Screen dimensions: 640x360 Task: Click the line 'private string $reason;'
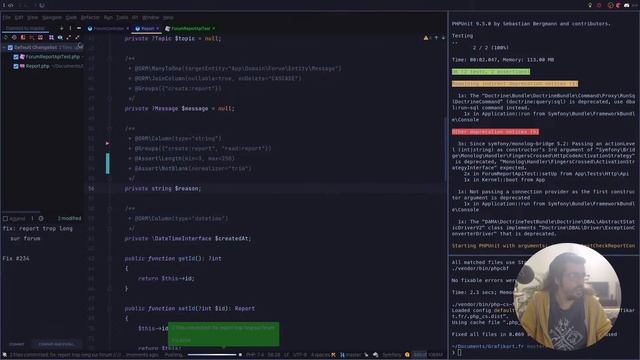click(163, 188)
